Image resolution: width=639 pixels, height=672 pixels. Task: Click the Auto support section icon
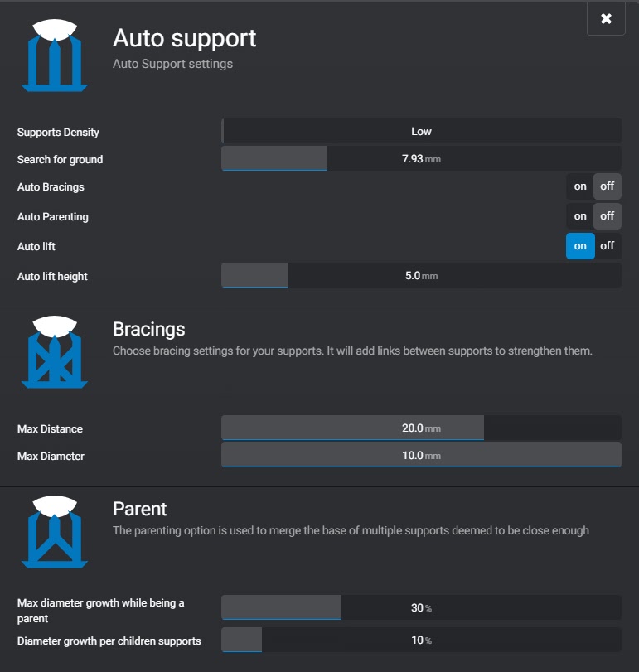tap(54, 54)
